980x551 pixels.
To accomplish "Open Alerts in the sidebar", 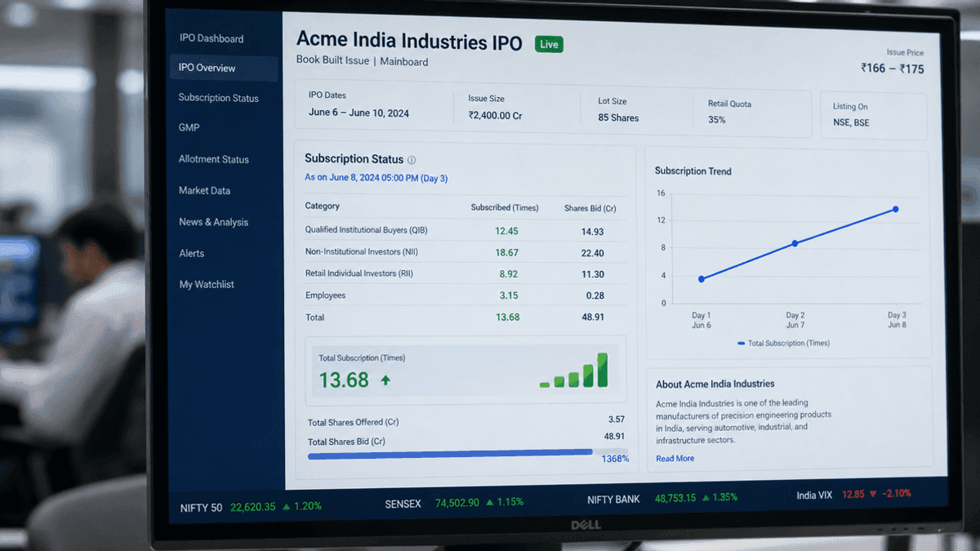I will click(191, 253).
